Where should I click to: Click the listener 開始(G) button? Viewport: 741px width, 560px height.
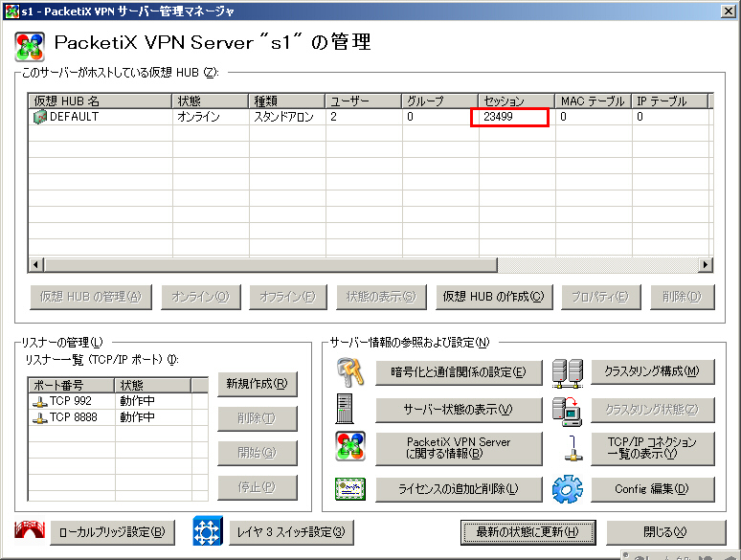[258, 453]
